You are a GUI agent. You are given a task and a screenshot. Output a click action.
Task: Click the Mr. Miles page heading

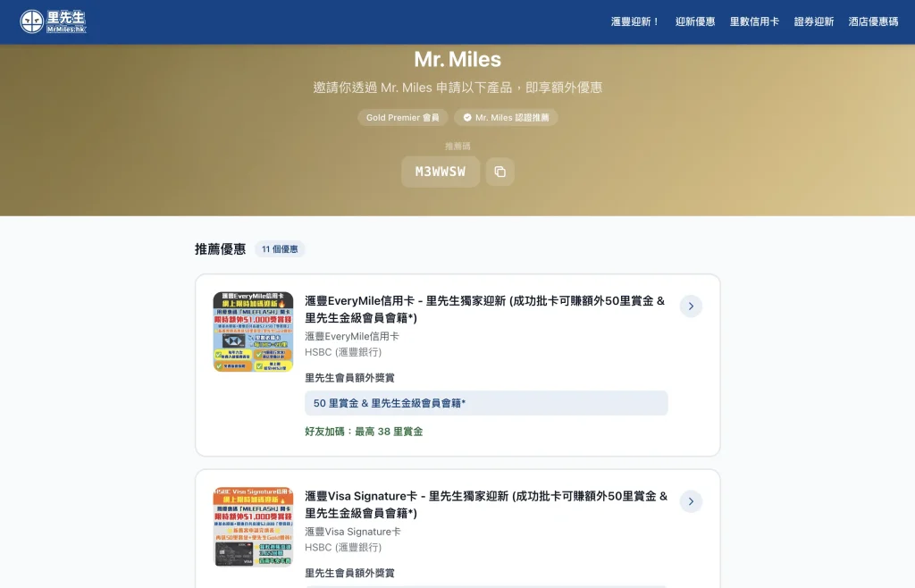pyautogui.click(x=457, y=59)
